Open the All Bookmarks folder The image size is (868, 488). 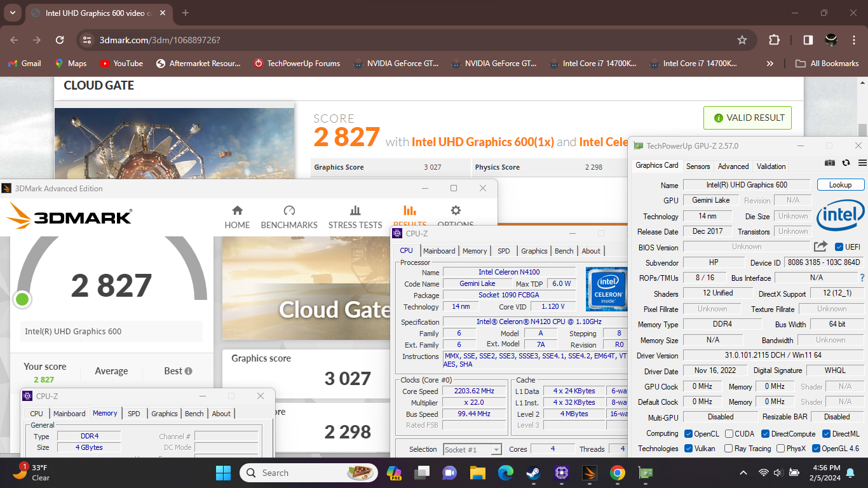827,64
